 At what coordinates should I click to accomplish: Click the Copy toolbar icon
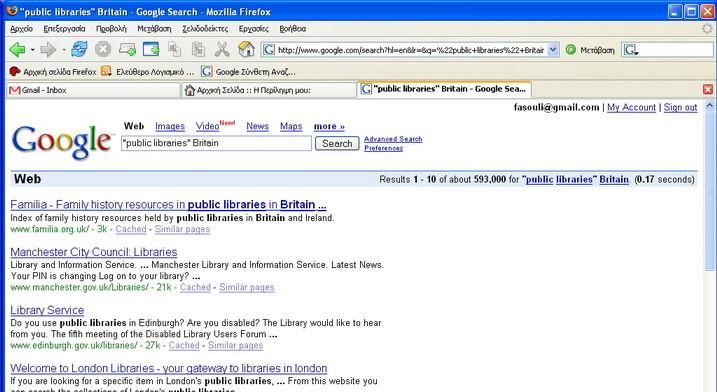tap(174, 49)
